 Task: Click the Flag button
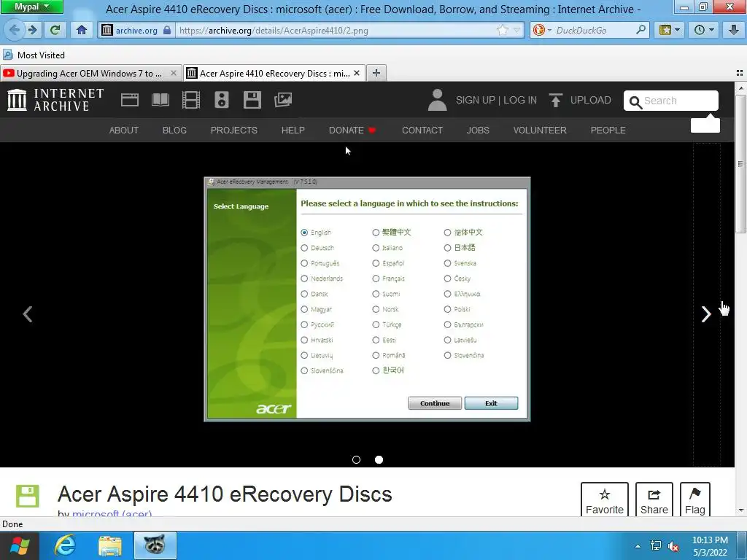[695, 500]
